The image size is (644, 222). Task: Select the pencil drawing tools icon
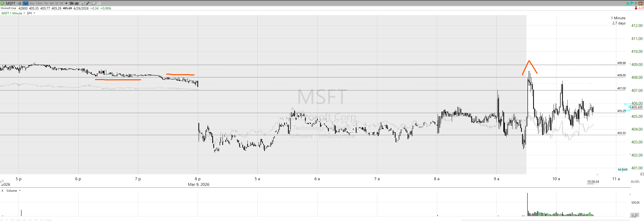click(x=88, y=3)
